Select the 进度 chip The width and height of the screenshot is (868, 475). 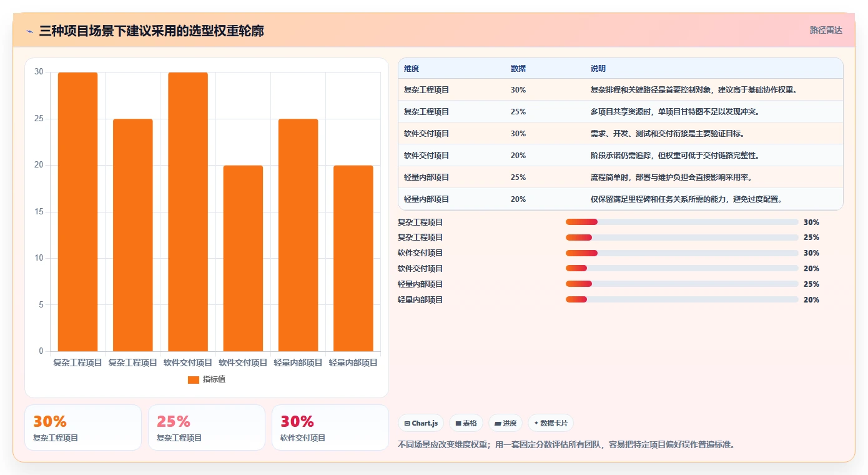tap(506, 423)
